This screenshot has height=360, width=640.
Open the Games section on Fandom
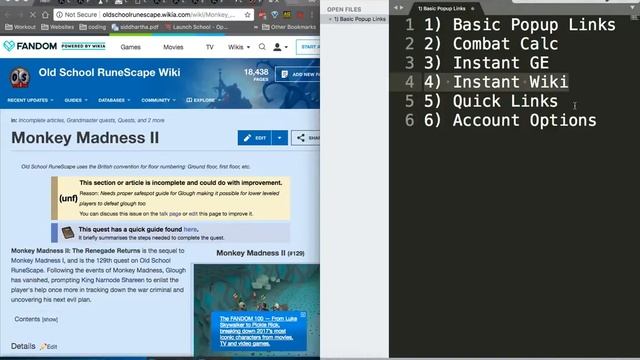(x=131, y=47)
